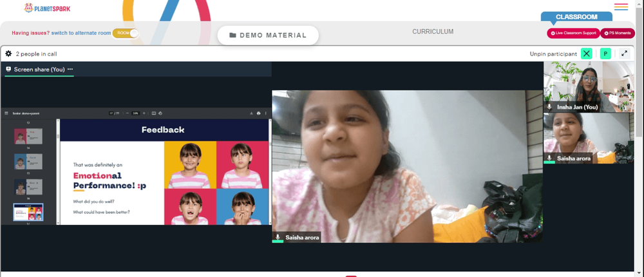
Task: Select highlighted Feedback slide thumbnail
Action: [x=28, y=212]
